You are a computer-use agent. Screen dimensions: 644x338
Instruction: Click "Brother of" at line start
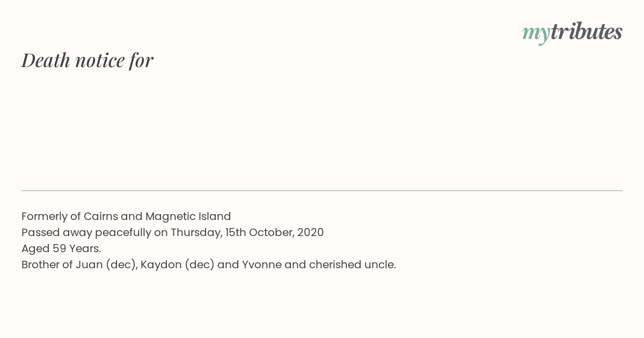(x=47, y=264)
